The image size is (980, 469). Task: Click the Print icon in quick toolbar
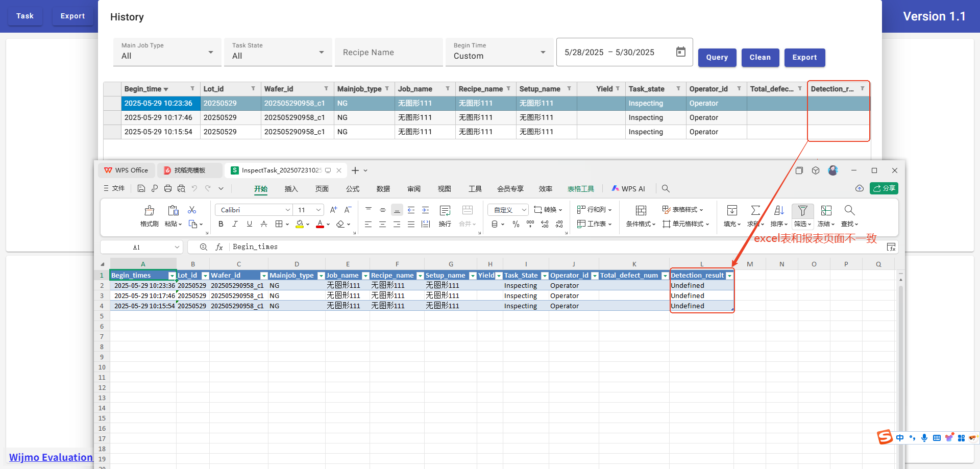tap(168, 188)
